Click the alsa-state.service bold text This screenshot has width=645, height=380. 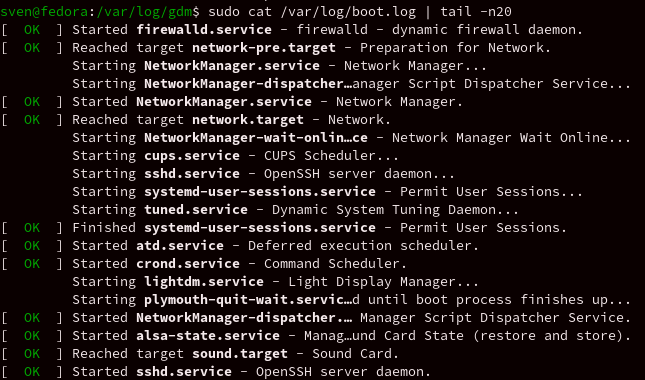(208, 336)
